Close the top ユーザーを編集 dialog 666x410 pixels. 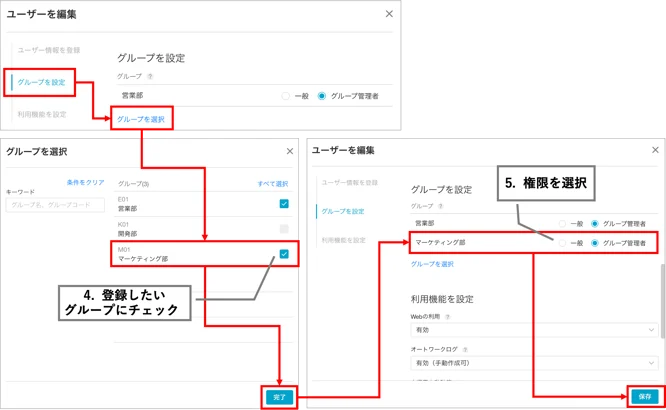pos(389,14)
